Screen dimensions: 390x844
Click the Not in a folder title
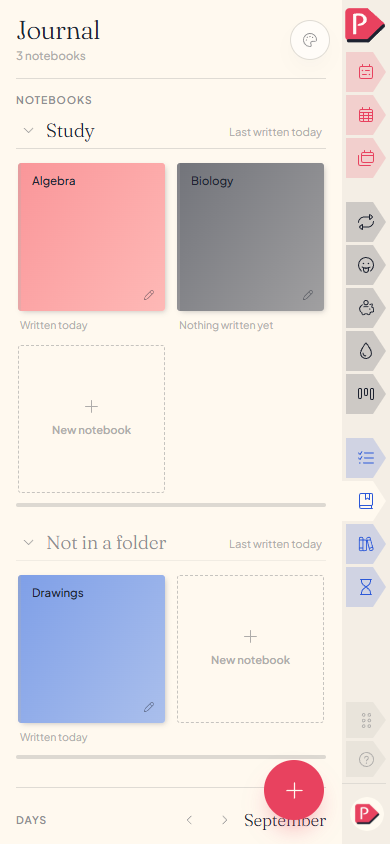[x=107, y=543]
